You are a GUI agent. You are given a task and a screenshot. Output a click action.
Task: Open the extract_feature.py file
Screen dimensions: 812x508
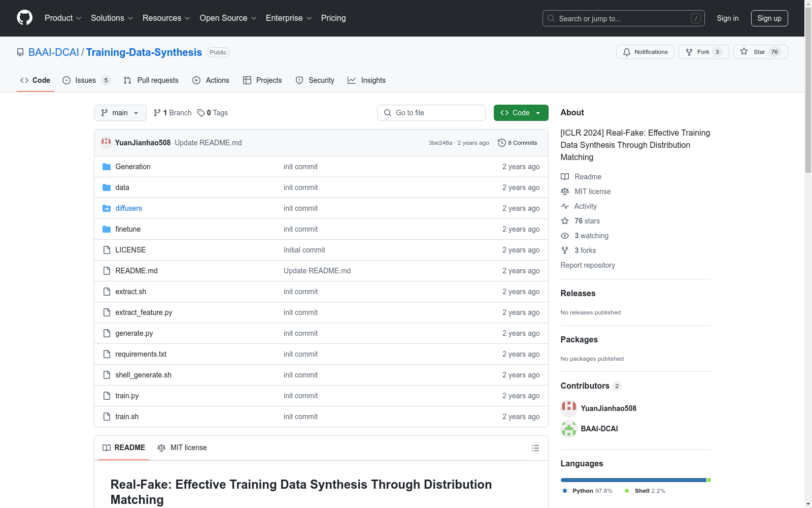click(144, 312)
